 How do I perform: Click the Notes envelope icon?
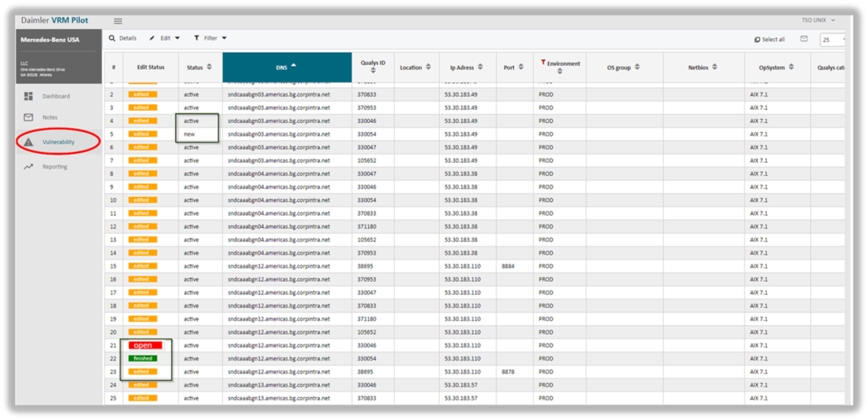click(28, 117)
